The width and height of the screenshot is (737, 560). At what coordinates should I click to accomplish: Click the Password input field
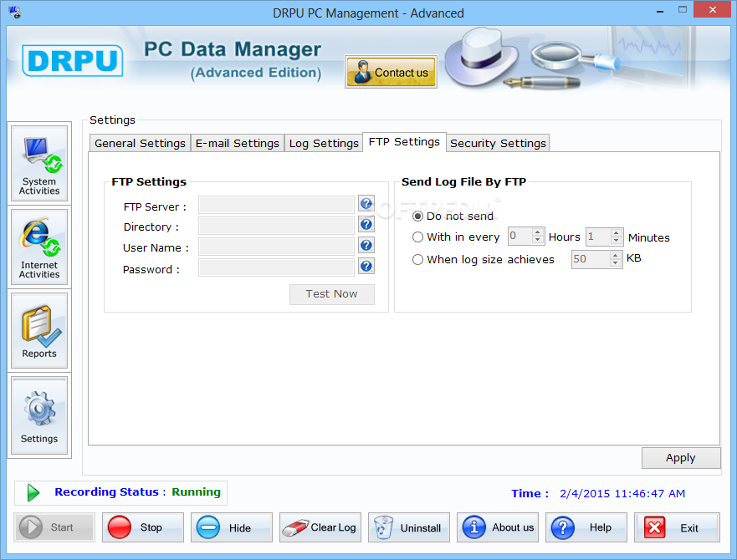click(x=276, y=267)
